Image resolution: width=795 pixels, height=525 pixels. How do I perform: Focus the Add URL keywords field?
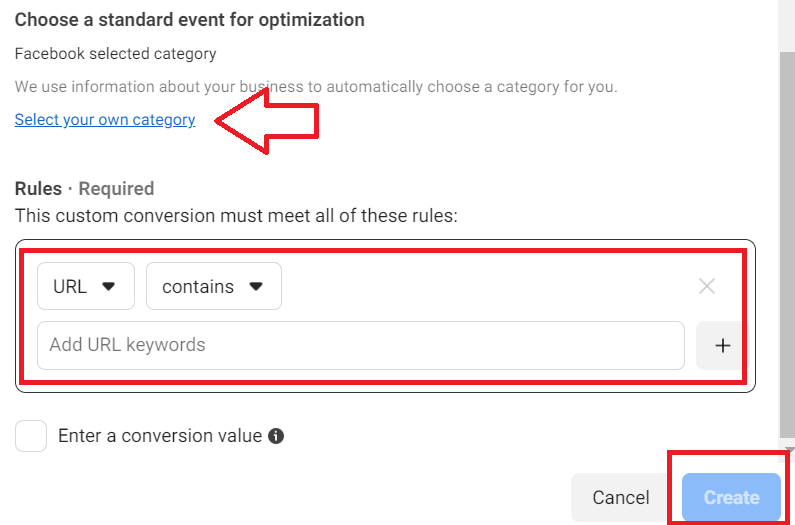pos(361,345)
